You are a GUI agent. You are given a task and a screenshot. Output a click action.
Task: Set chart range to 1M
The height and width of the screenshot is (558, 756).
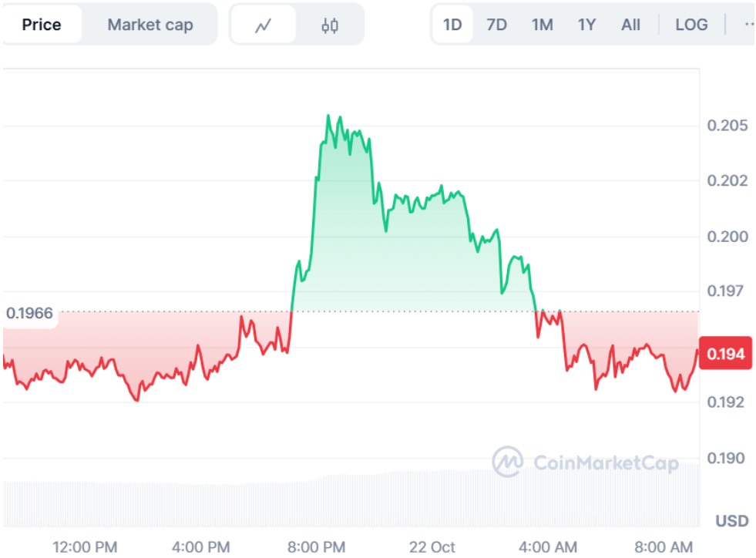(543, 25)
